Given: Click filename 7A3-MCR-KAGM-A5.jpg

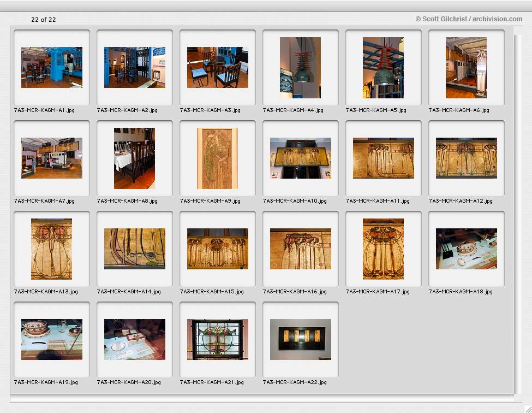Looking at the screenshot, I should pos(376,110).
